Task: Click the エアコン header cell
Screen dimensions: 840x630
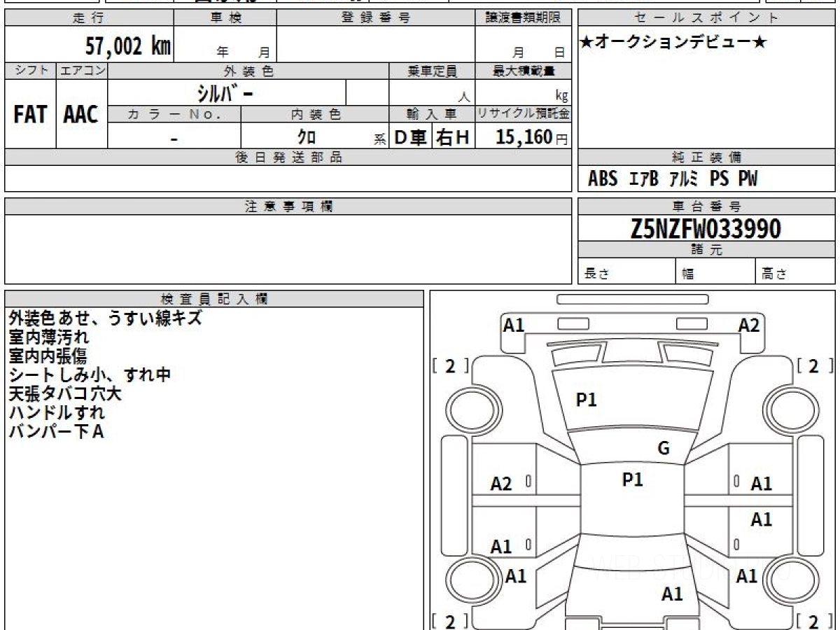Action: tap(82, 71)
